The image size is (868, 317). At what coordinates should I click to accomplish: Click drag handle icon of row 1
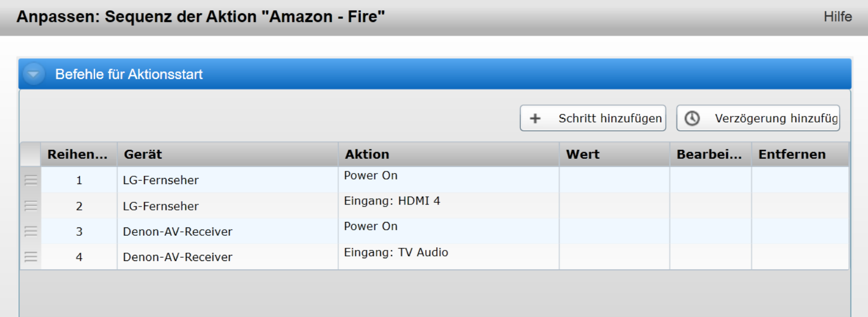[31, 180]
